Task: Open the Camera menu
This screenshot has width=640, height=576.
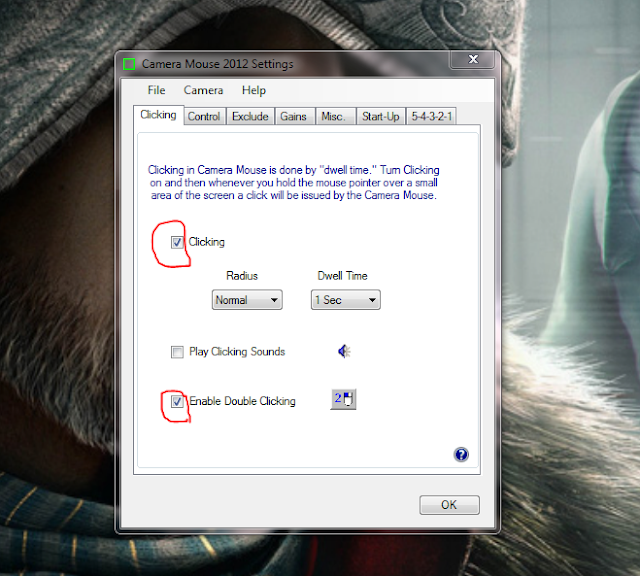Action: [203, 90]
